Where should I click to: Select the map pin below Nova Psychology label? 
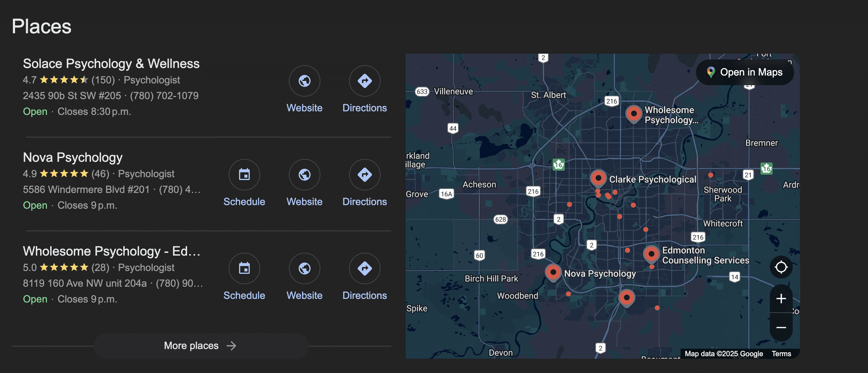point(627,298)
